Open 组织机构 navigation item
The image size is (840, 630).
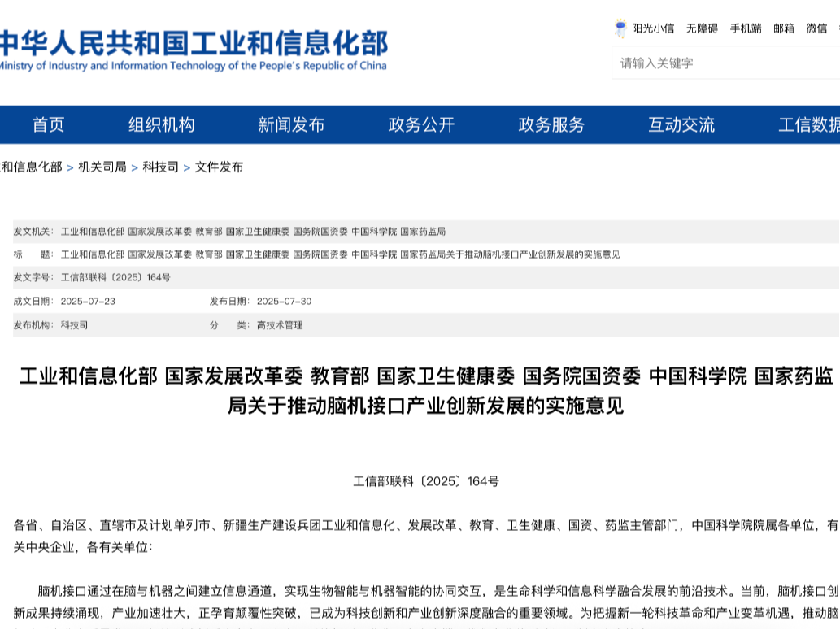(x=161, y=125)
